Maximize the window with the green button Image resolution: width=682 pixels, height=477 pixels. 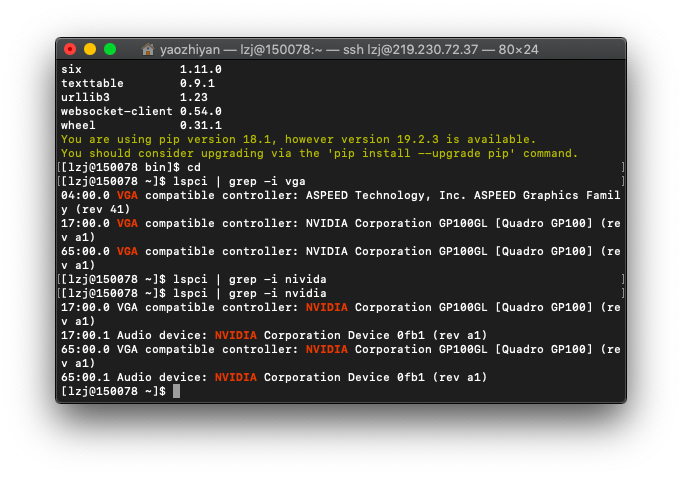point(110,49)
